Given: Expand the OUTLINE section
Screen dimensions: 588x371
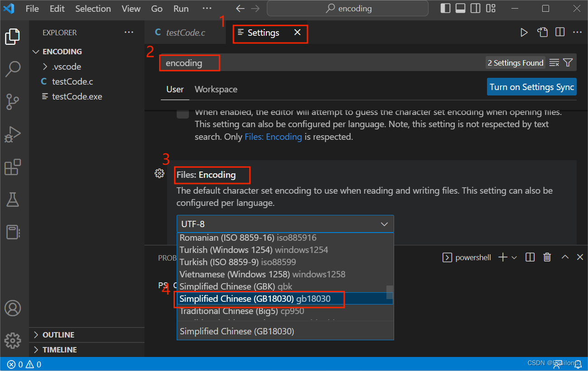Looking at the screenshot, I should tap(87, 335).
